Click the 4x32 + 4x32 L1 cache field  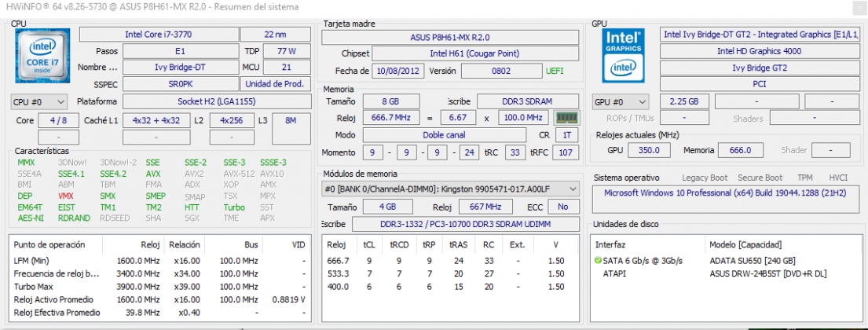156,120
